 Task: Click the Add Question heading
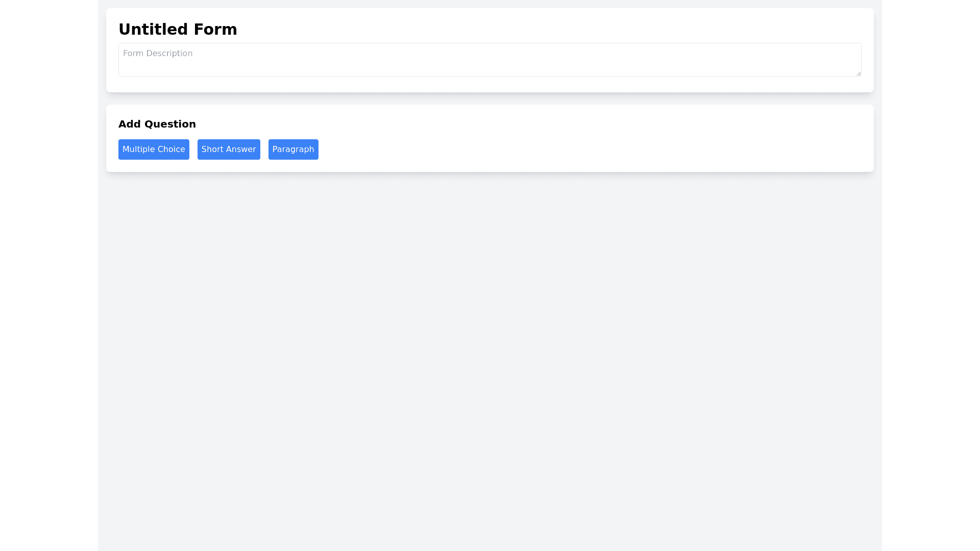[x=157, y=124]
